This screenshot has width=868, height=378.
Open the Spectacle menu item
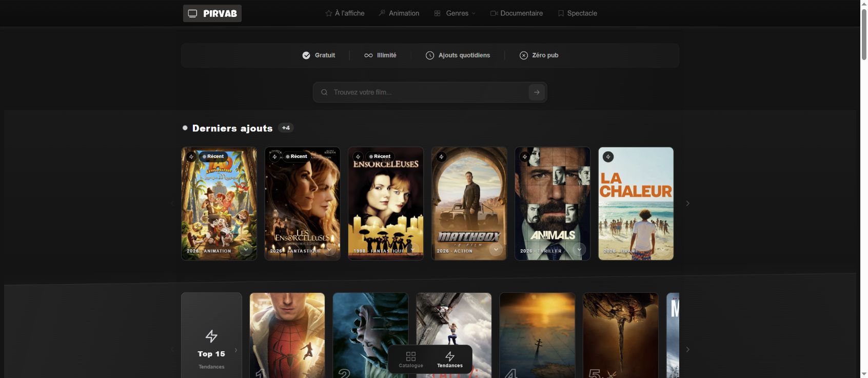[578, 13]
